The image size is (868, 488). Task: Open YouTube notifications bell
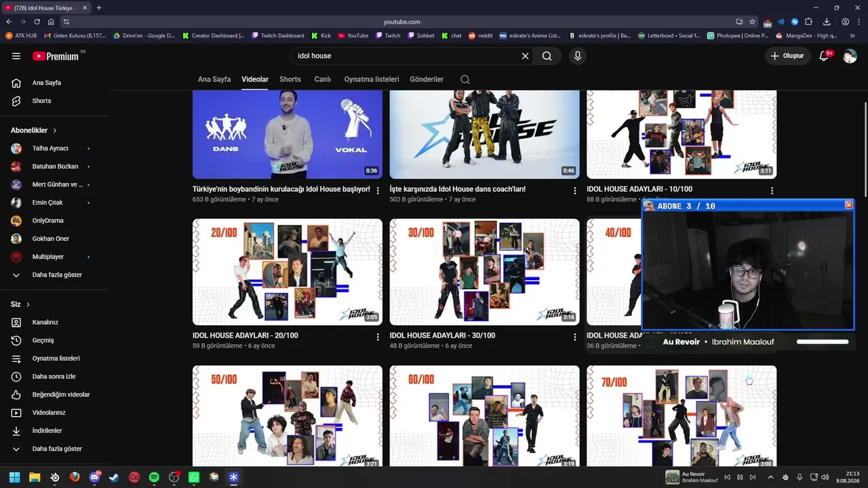(x=825, y=56)
